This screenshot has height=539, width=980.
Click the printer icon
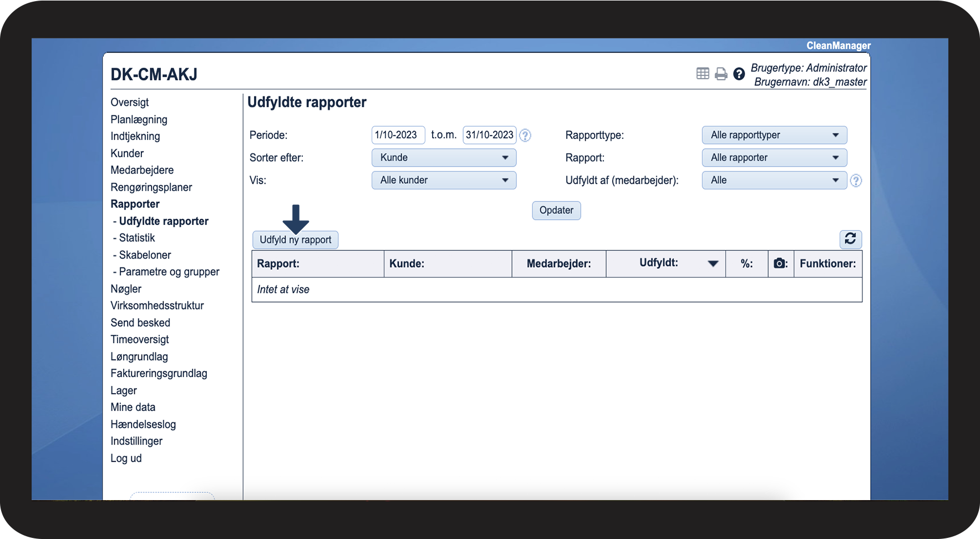pos(721,74)
